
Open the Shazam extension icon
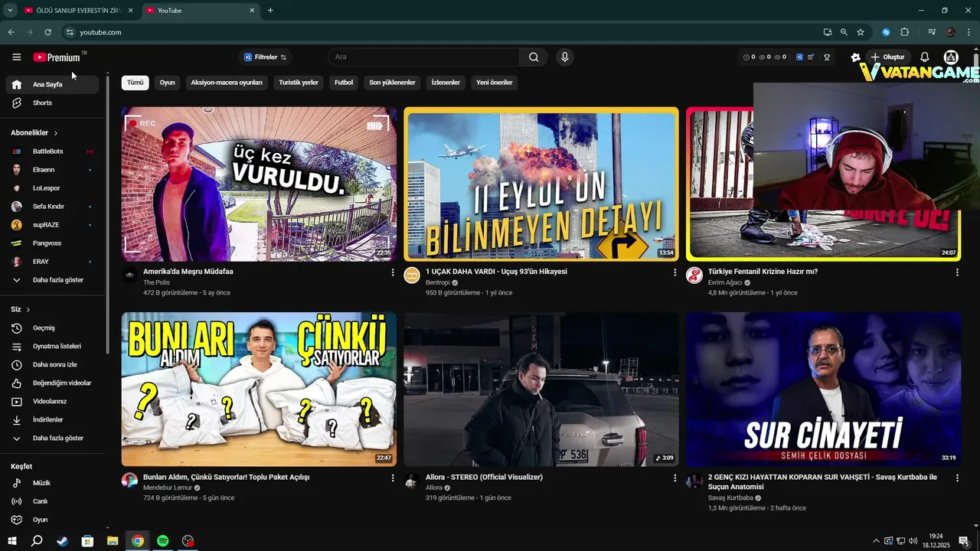click(x=886, y=32)
